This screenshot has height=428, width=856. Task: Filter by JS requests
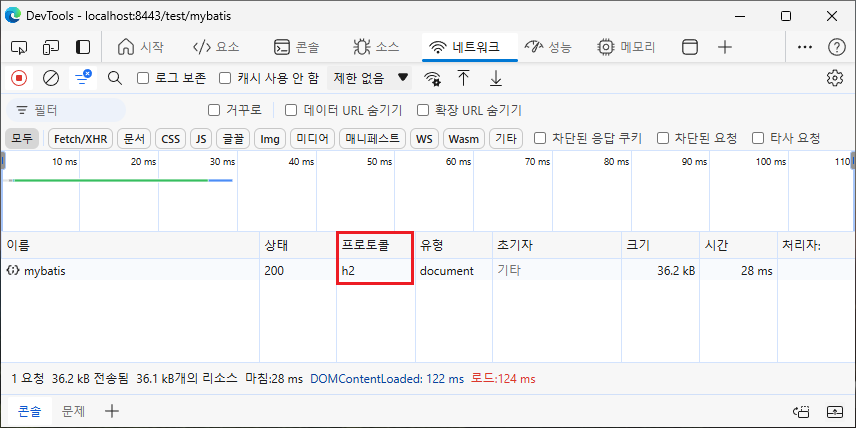click(201, 139)
